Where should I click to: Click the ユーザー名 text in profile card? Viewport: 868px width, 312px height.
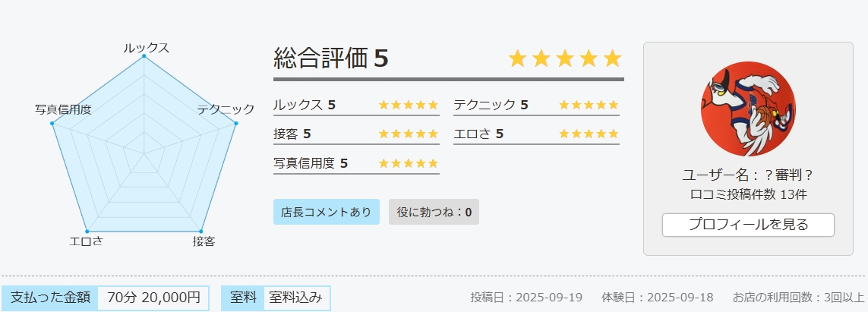tap(748, 175)
